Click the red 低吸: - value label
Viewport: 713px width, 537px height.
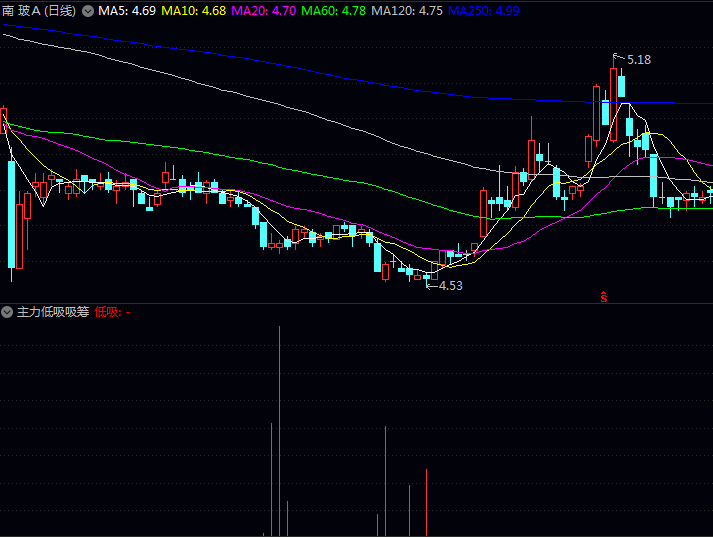click(x=112, y=312)
